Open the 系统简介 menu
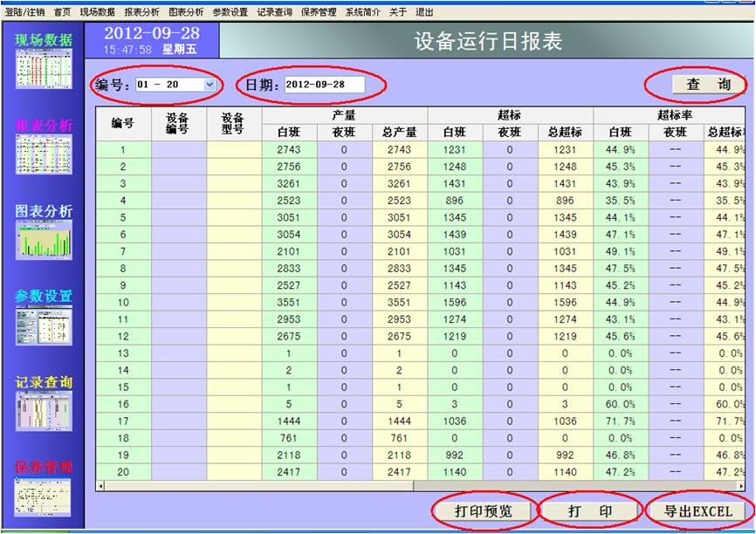This screenshot has height=534, width=756. tap(362, 12)
